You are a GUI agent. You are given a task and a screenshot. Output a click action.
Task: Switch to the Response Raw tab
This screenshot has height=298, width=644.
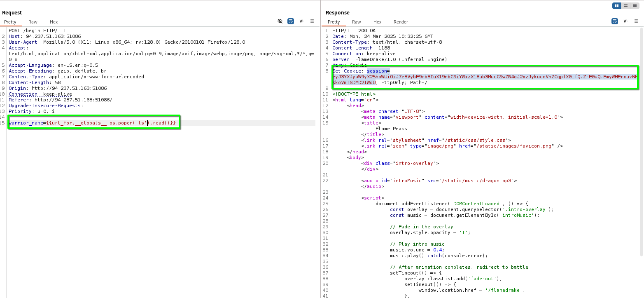(x=357, y=22)
